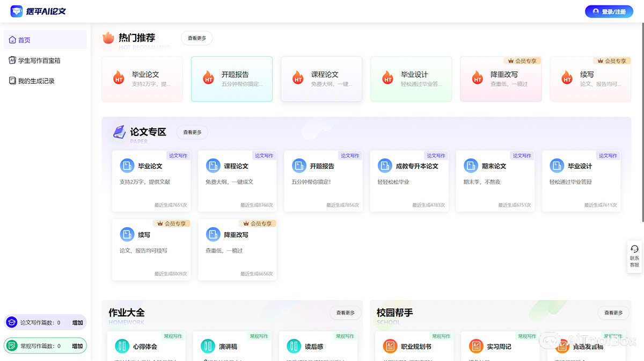
Task: Go to 首页 in sidebar
Action: (24, 40)
